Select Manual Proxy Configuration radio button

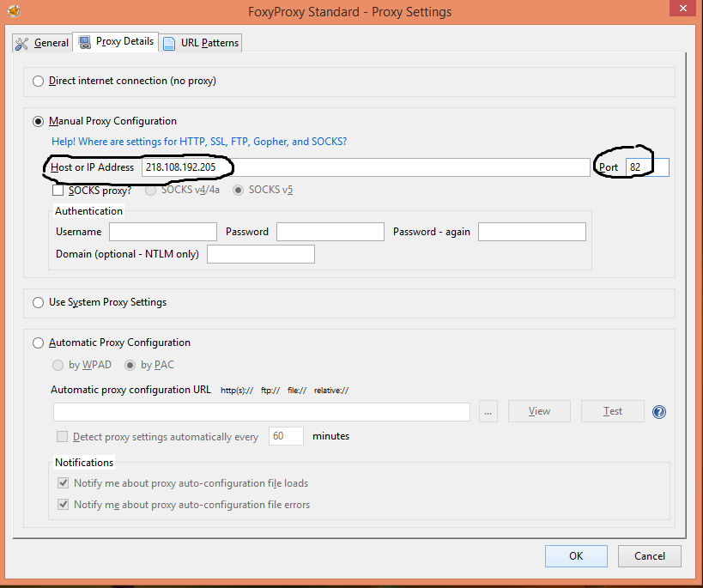(x=38, y=121)
